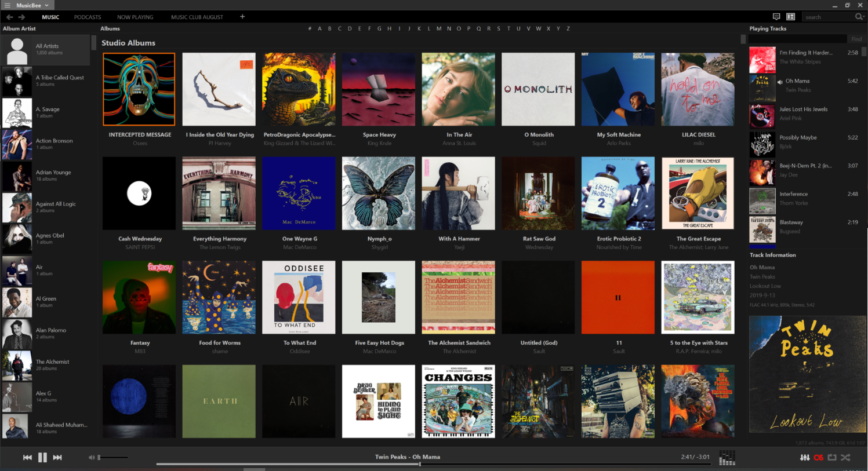
Task: Open The Alchemist Sandwich album cover
Action: tap(459, 297)
